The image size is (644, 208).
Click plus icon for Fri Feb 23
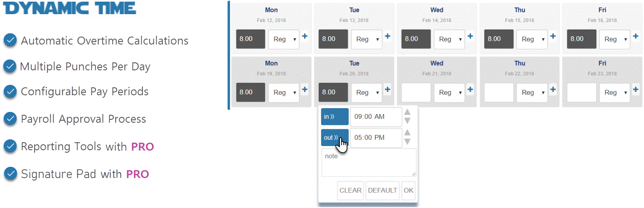point(636,90)
